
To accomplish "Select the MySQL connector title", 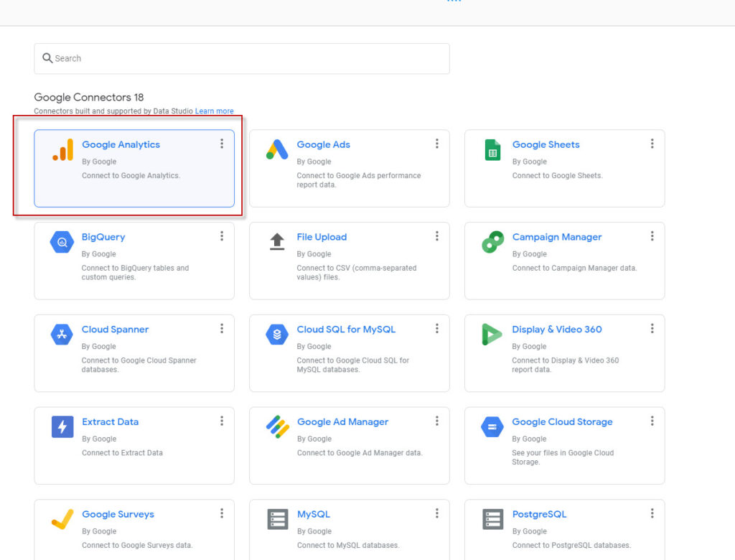I will 313,514.
